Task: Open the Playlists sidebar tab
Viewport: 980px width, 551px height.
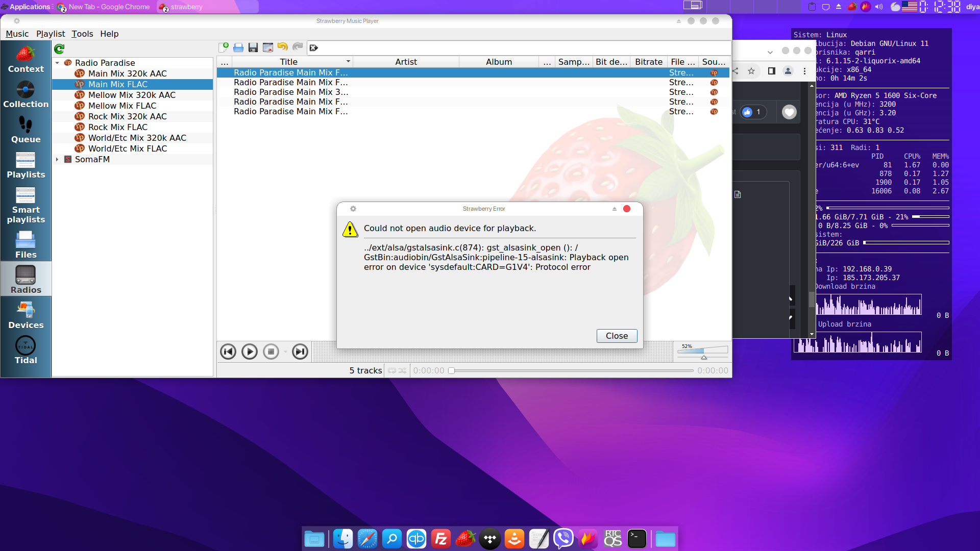Action: tap(26, 165)
